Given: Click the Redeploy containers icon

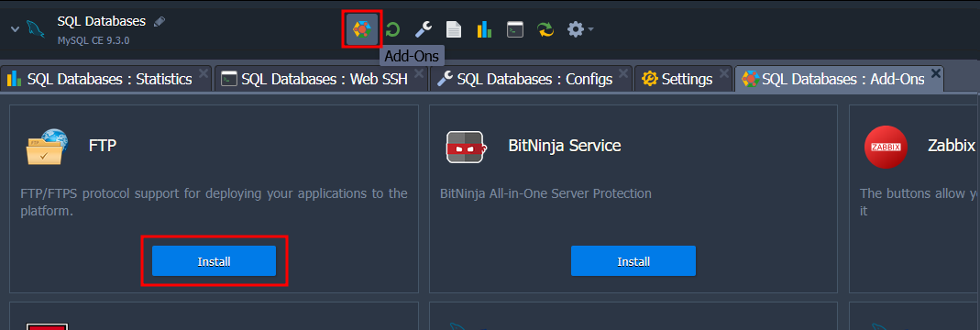Looking at the screenshot, I should pyautogui.click(x=545, y=29).
